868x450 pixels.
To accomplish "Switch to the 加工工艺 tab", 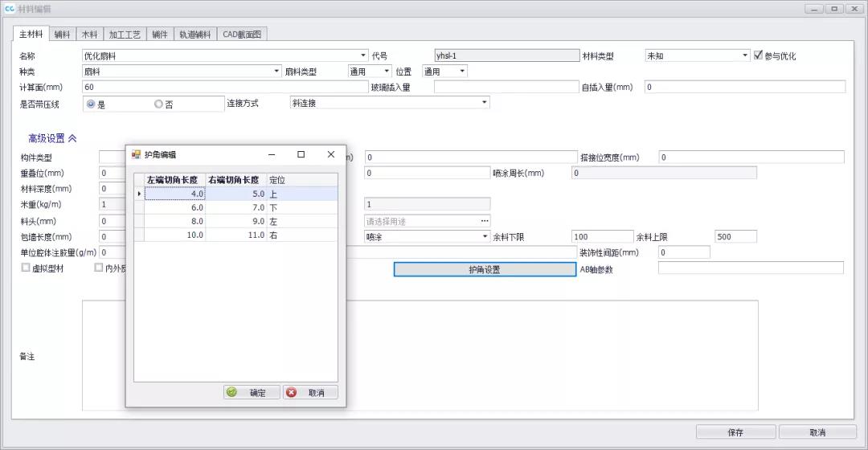I will pyautogui.click(x=125, y=35).
